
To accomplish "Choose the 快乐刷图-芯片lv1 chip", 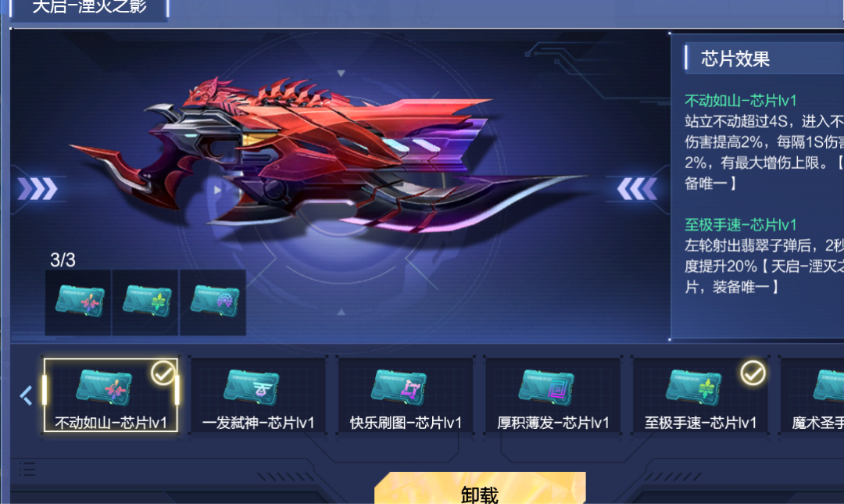I will (406, 395).
